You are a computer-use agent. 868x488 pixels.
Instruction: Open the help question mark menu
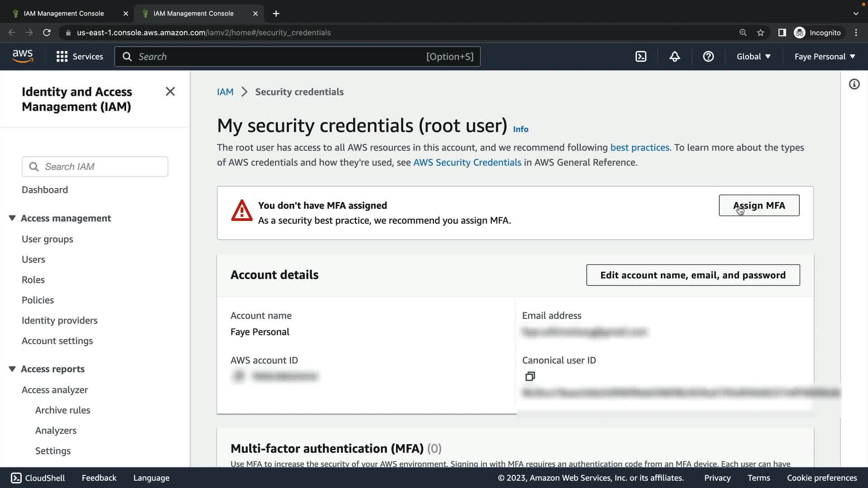click(708, 56)
